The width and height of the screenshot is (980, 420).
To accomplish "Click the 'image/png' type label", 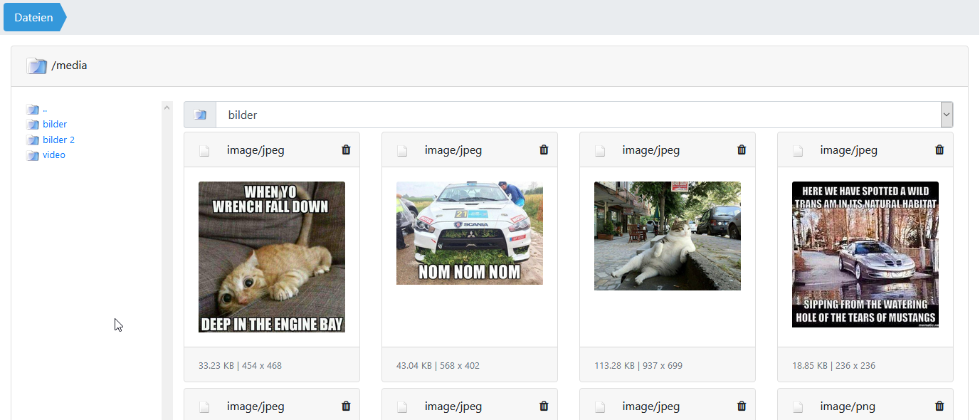I will (x=848, y=406).
